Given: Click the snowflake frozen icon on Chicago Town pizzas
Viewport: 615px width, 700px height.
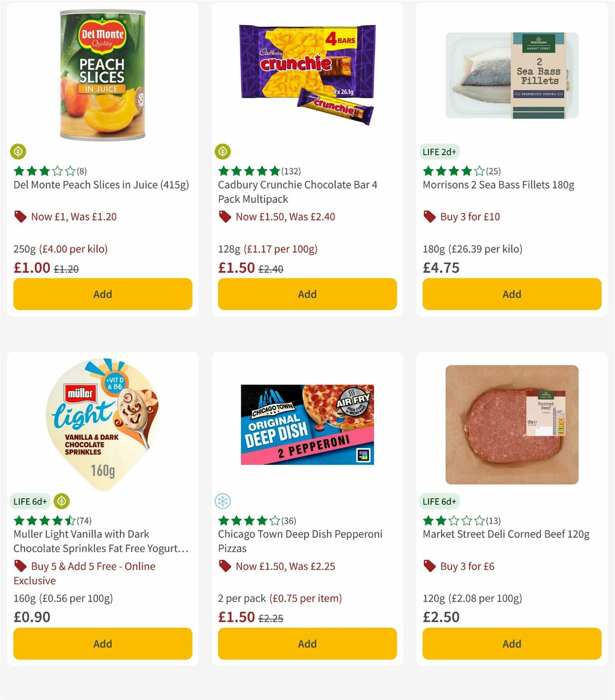Looking at the screenshot, I should [x=223, y=501].
